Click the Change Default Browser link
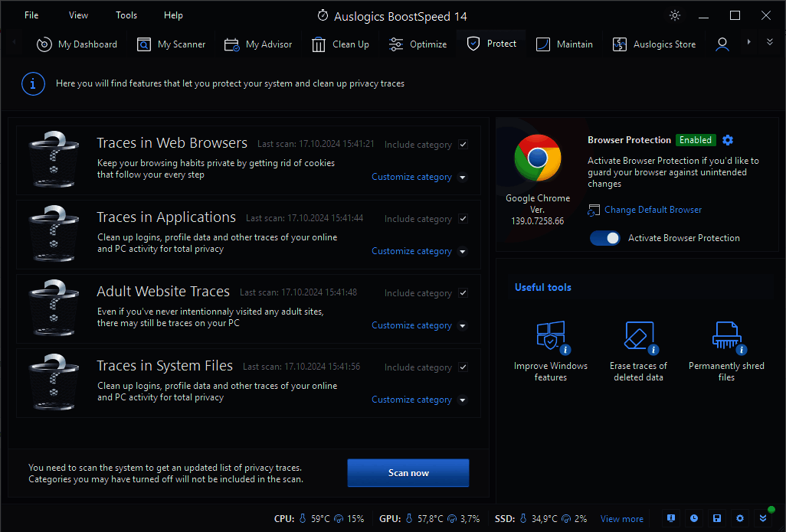The height and width of the screenshot is (532, 786). (653, 210)
